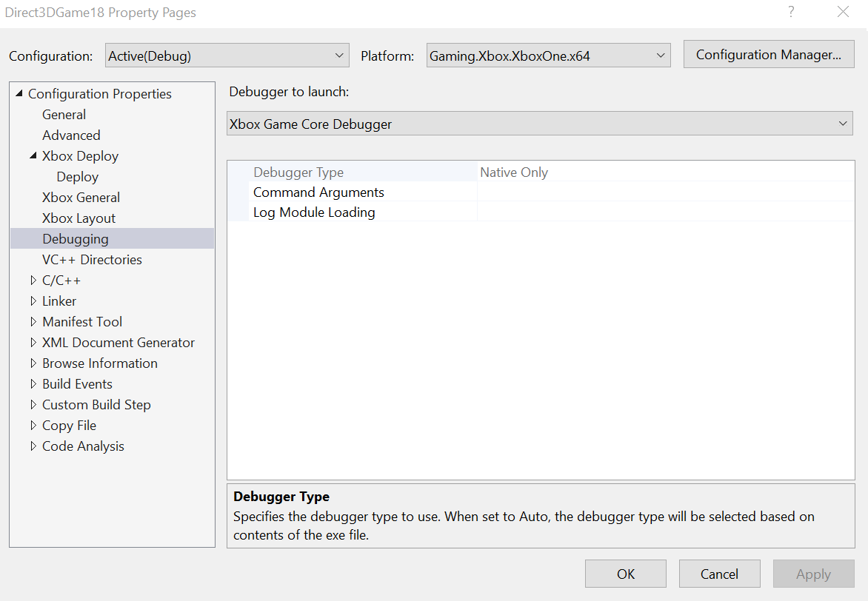The image size is (868, 601).
Task: Select the Debugging page
Action: coord(112,238)
